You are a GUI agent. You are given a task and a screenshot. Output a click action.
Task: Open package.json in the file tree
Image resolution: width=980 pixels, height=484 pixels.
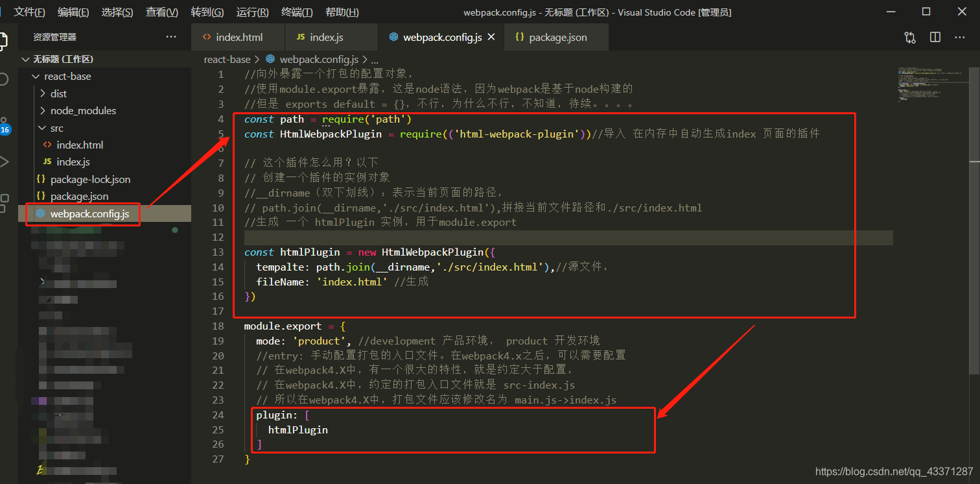(x=104, y=196)
